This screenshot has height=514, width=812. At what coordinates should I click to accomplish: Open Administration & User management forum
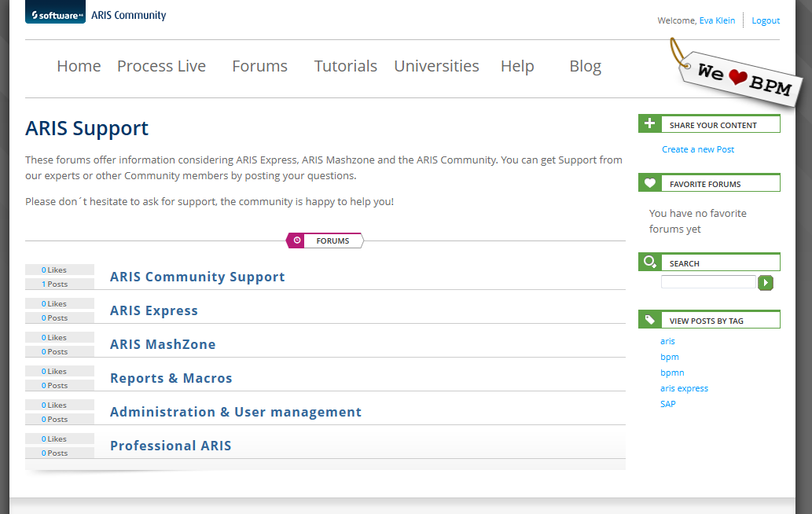(x=236, y=412)
